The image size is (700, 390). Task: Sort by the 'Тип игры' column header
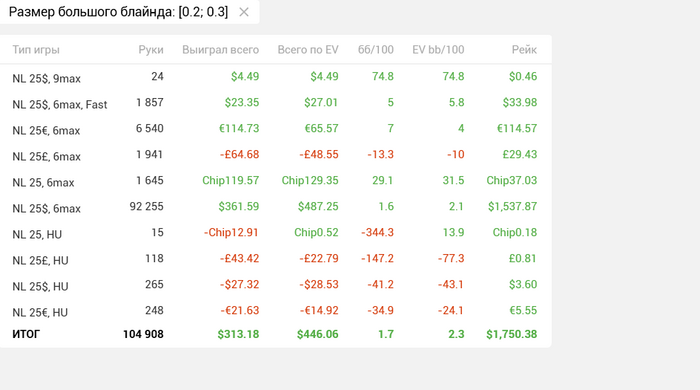click(36, 50)
